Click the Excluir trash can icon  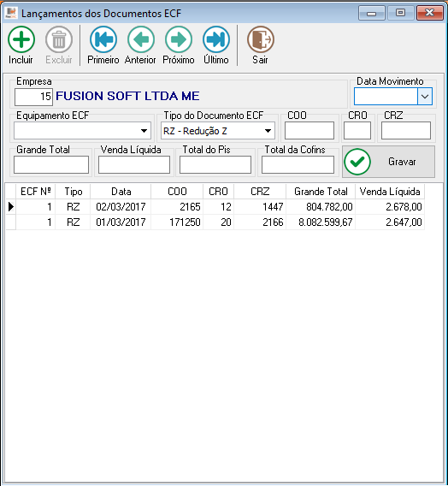coord(59,39)
